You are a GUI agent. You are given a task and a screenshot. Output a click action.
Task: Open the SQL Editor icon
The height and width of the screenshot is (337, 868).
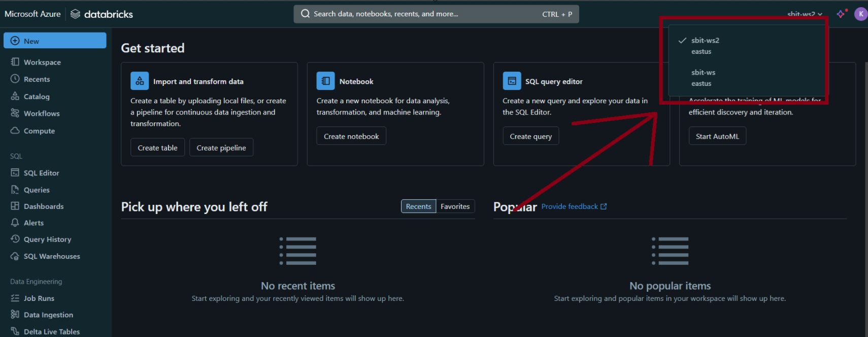tap(15, 173)
